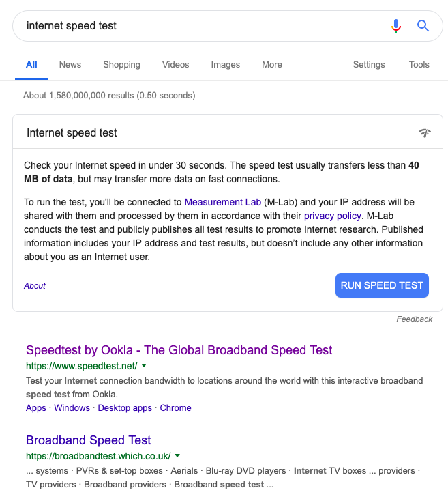
Task: Click into the search query input field
Action: (204, 26)
